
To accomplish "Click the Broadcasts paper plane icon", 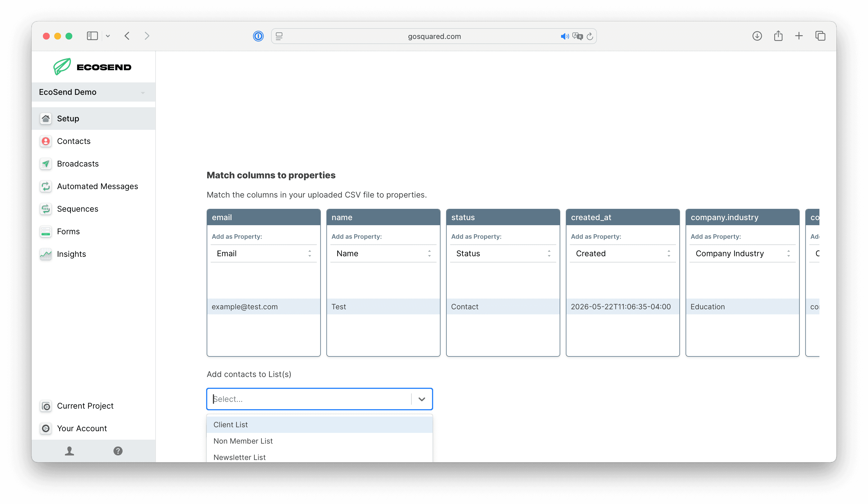I will (46, 164).
